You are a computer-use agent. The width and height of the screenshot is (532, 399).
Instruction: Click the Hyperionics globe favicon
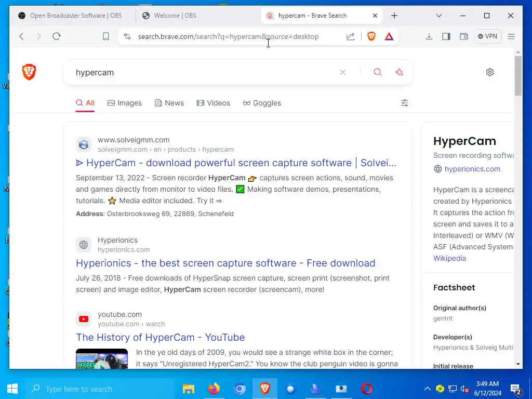[x=84, y=245]
